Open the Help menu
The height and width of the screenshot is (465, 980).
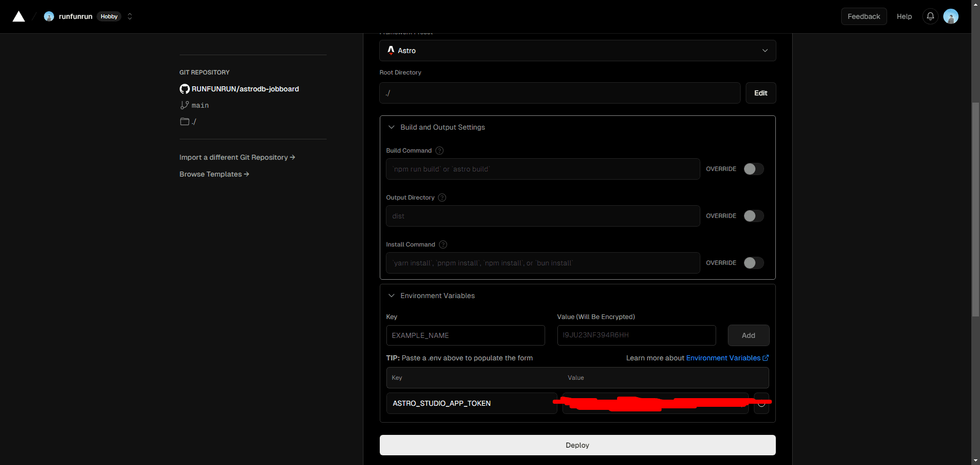[904, 16]
